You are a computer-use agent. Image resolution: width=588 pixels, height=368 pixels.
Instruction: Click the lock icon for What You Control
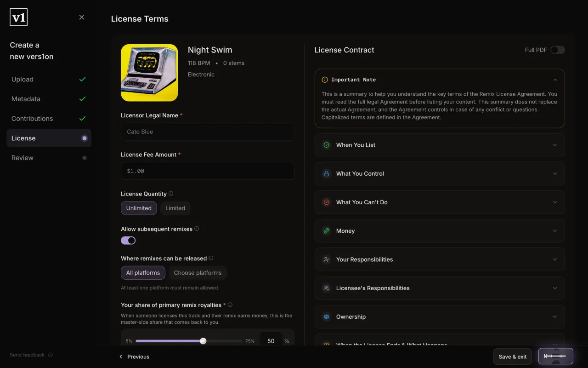pos(326,173)
